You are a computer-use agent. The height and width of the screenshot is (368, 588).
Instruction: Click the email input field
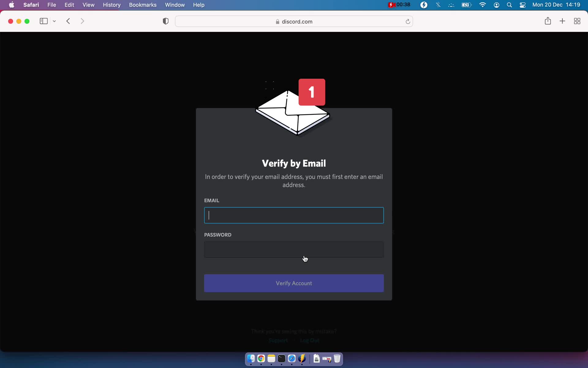tap(294, 215)
